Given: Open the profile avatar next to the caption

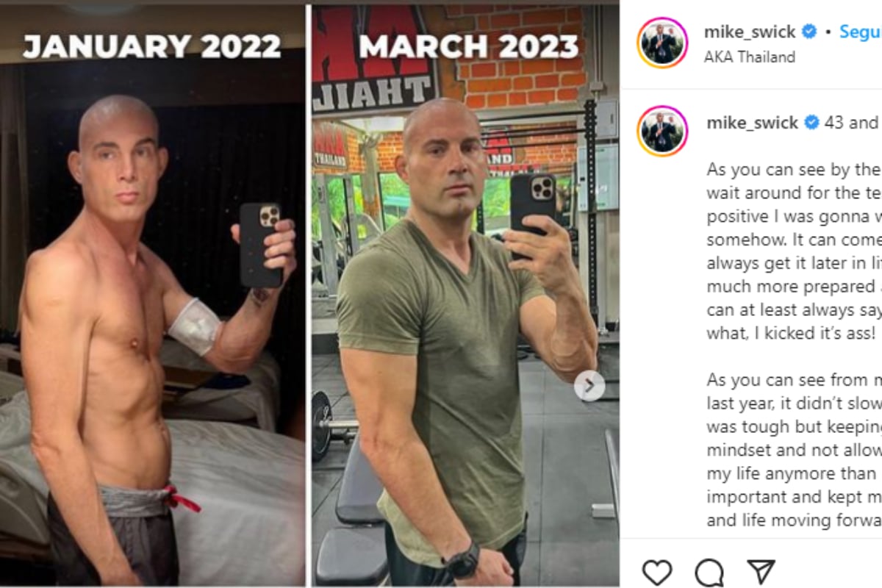Looking at the screenshot, I should click(662, 132).
